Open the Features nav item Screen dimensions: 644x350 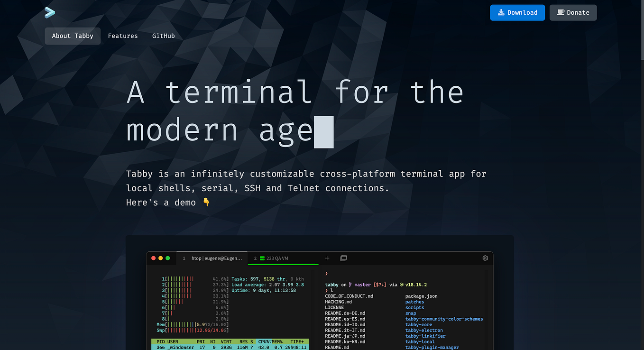click(122, 36)
